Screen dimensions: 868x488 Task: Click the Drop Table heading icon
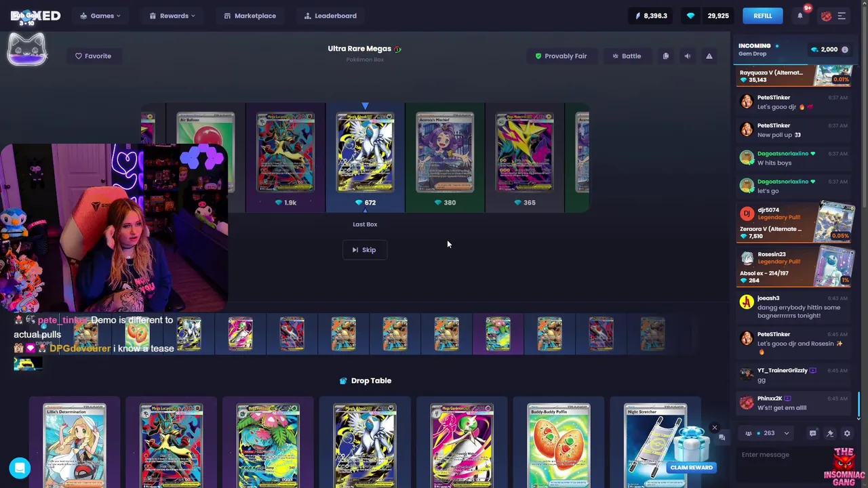(343, 381)
